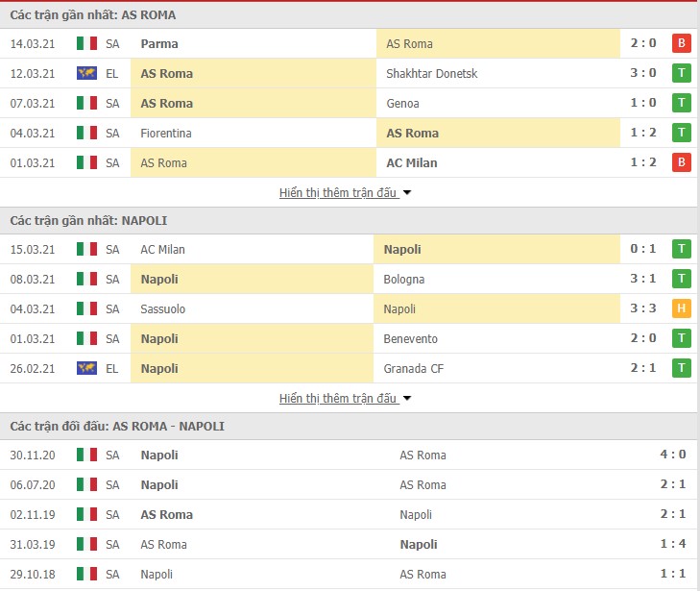Image resolution: width=700 pixels, height=591 pixels.
Task: Click the red B badge for Parma match
Action: (x=681, y=43)
